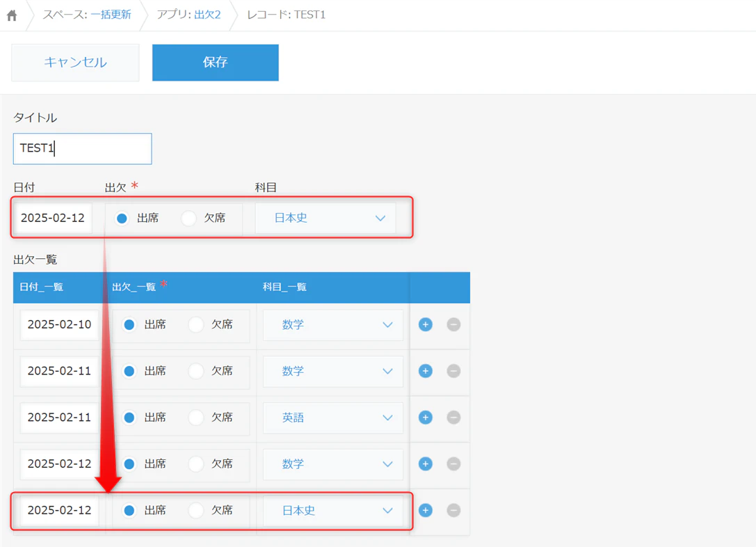
Task: Click the 日付_一覧 column header
Action: (42, 287)
